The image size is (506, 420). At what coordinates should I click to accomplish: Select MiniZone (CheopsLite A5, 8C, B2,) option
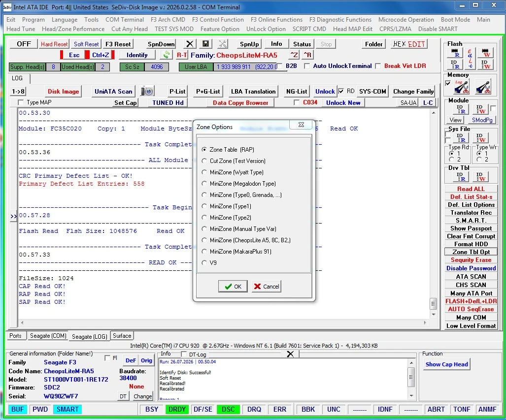204,240
